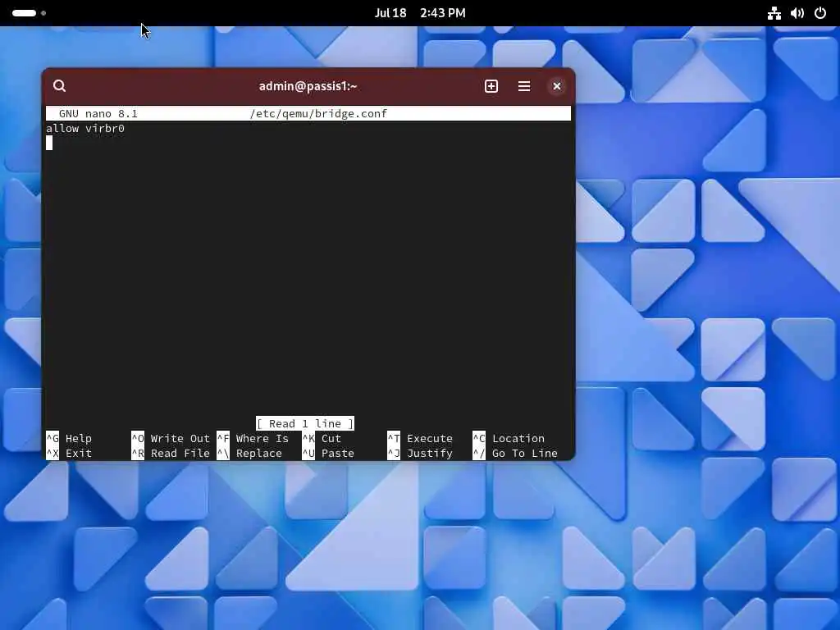Open the date and time calendar
The image size is (840, 630).
(420, 13)
